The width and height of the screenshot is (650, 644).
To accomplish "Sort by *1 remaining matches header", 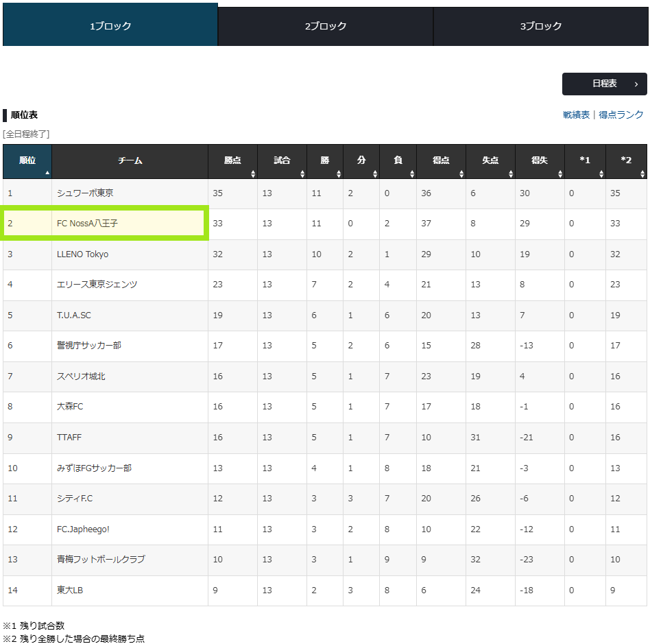I will coord(585,161).
